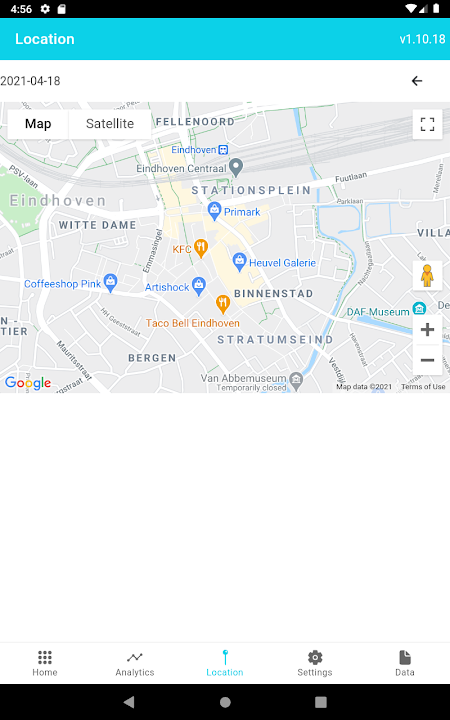
Task: Tap the Taco Bell Eindhoven marker
Action: (223, 304)
